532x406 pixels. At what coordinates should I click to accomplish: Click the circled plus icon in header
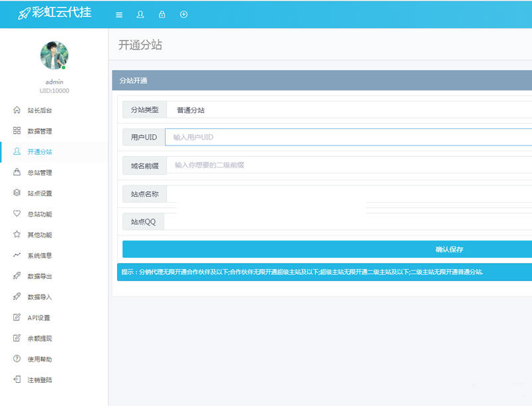tap(184, 14)
